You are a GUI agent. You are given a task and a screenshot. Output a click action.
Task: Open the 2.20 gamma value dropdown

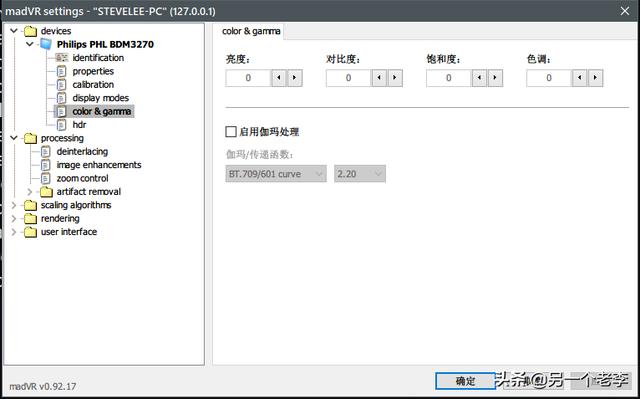coord(360,174)
